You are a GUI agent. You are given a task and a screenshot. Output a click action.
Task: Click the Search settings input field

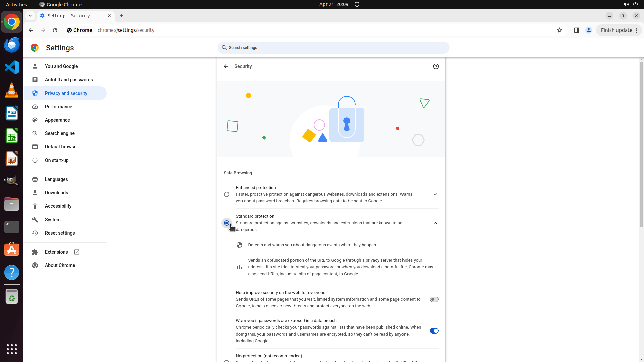(333, 48)
